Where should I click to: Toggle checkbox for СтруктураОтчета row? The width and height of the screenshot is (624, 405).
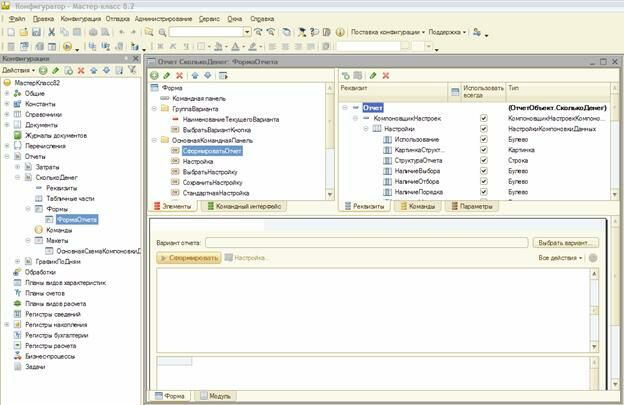tap(484, 160)
